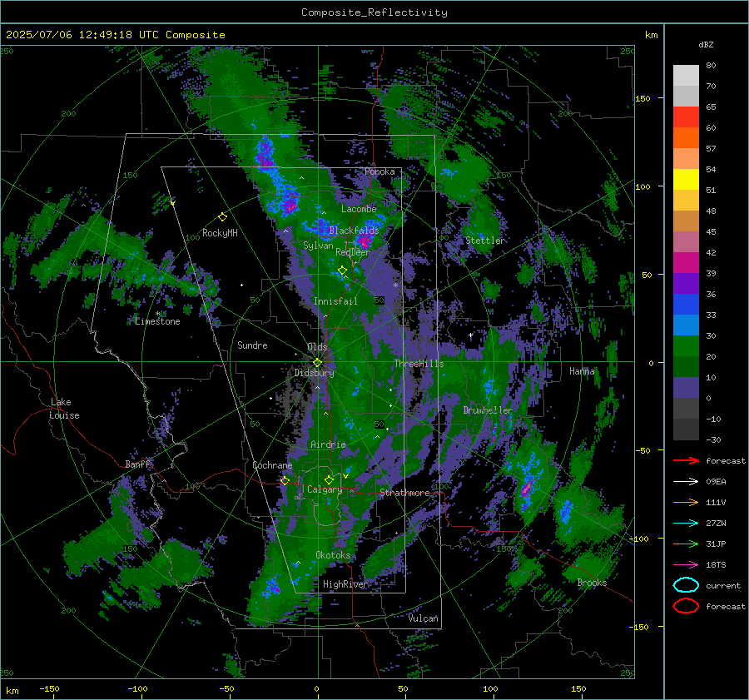
Task: Click the -150 value on bottom axis
Action: coord(49,688)
